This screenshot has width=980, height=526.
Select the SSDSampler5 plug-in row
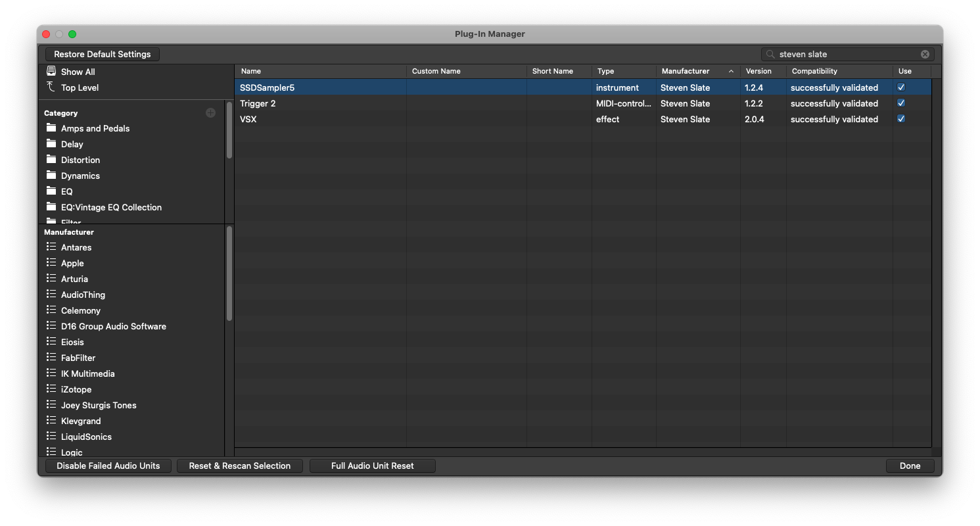point(583,87)
